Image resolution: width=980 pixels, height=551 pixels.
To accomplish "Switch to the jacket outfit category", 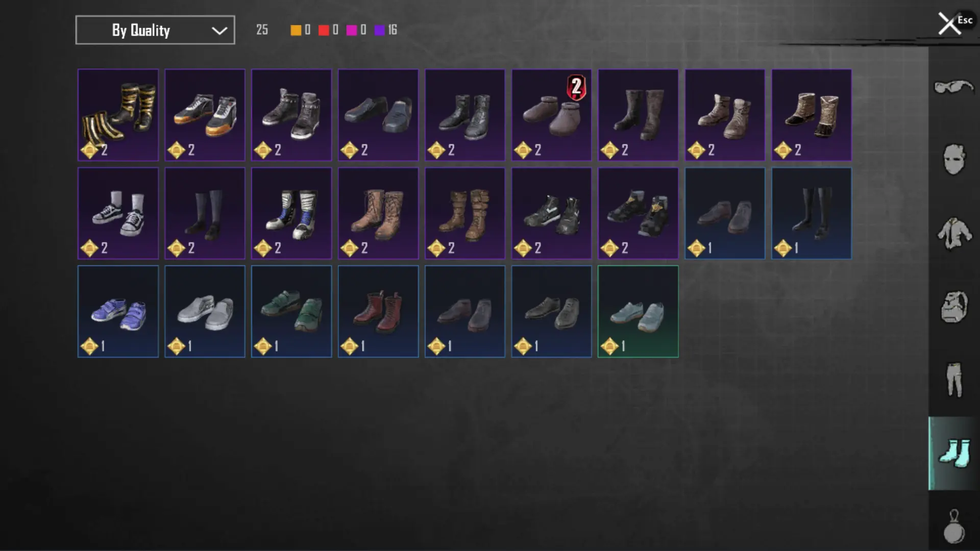I will click(953, 233).
